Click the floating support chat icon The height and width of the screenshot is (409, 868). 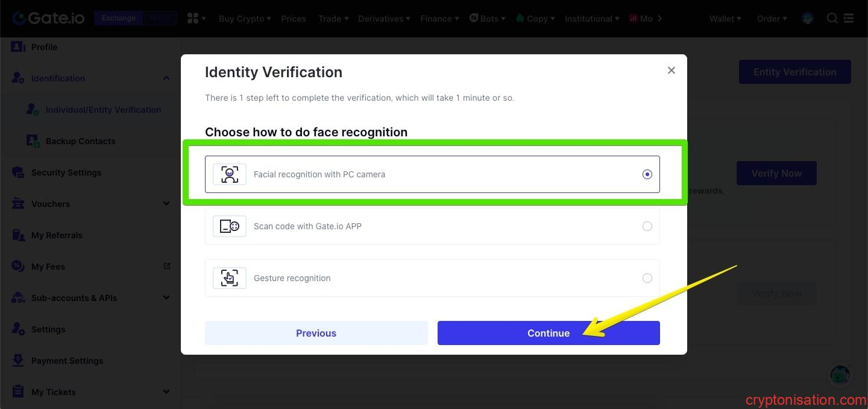click(x=840, y=375)
